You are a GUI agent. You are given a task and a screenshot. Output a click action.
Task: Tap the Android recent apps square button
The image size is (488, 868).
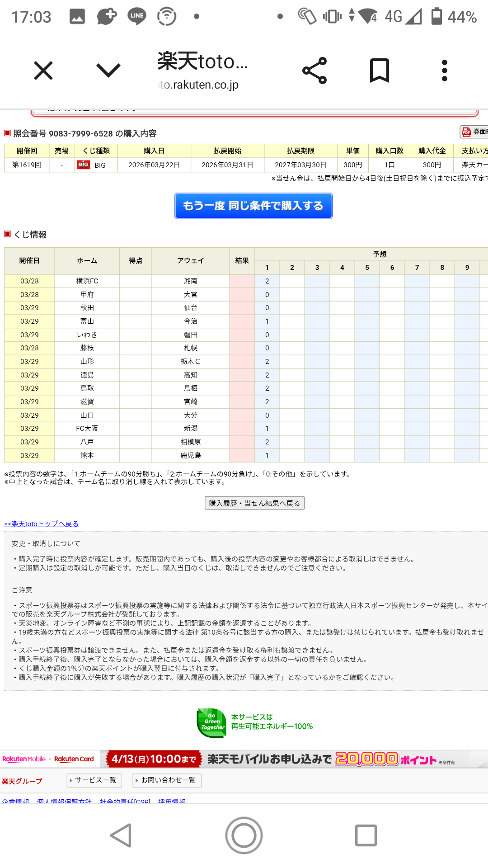pos(366,835)
